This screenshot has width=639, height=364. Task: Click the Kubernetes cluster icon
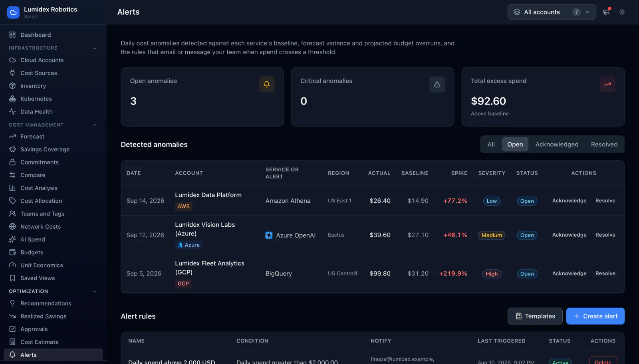12,99
